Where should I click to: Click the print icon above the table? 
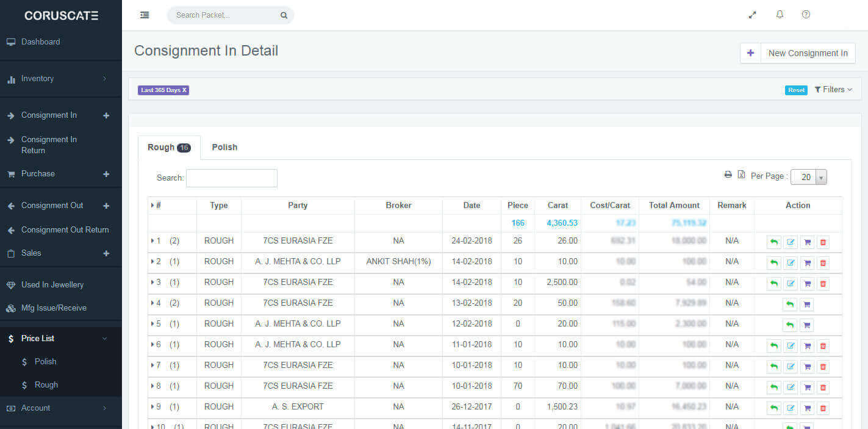coord(728,175)
